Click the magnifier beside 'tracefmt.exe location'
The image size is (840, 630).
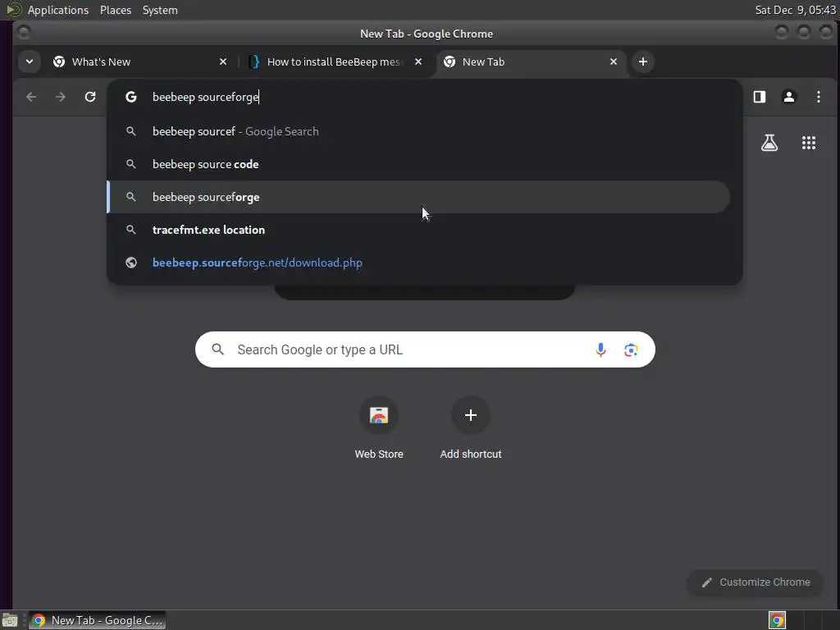click(130, 230)
